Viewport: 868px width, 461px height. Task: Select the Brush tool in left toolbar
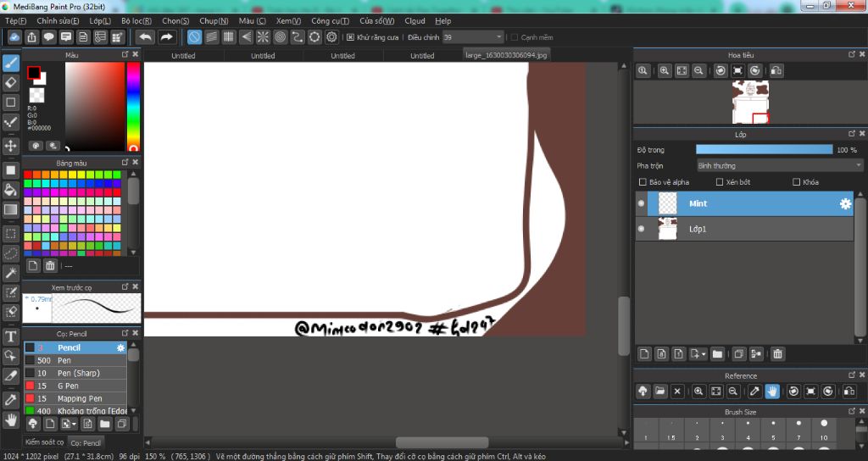pos(10,63)
